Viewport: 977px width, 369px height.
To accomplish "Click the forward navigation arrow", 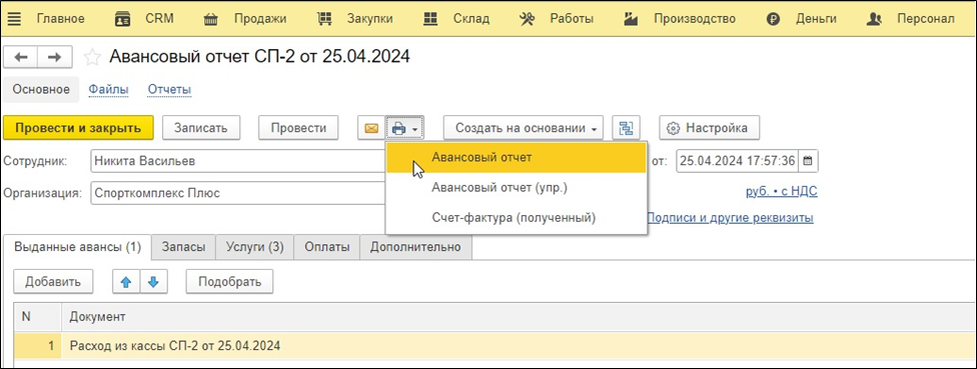I will point(55,57).
